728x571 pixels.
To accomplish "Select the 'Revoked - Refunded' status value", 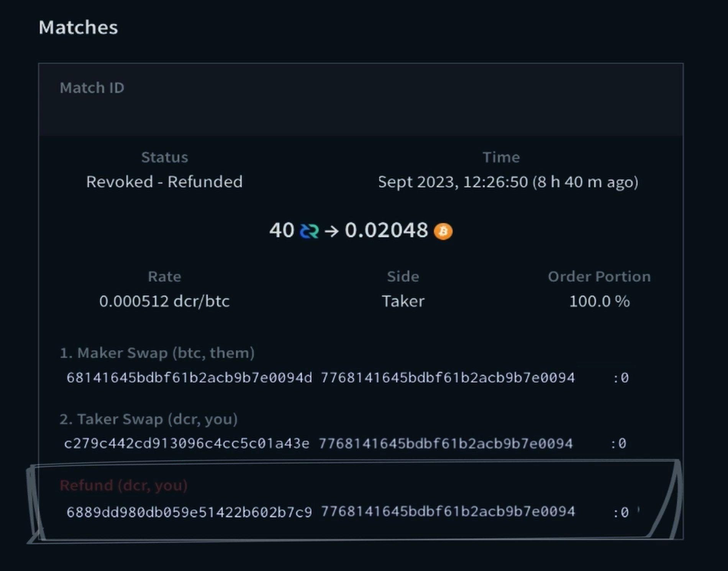I will point(164,182).
